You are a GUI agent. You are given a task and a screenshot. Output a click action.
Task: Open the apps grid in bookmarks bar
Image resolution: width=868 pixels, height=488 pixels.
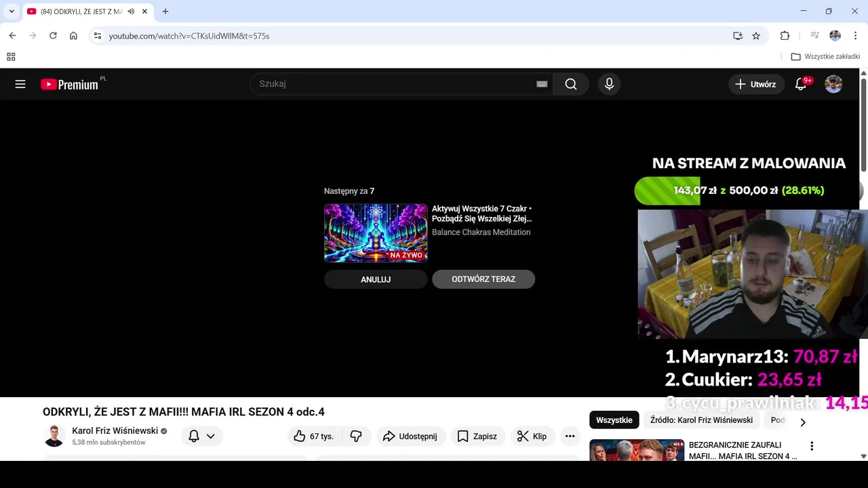pos(11,57)
